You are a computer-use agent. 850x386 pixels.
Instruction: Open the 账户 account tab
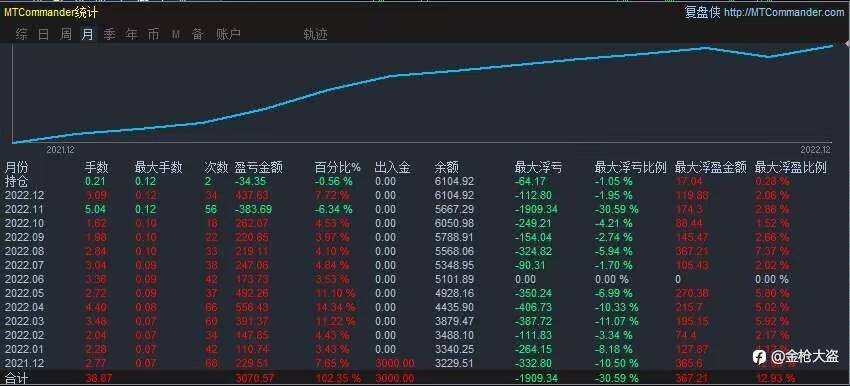[x=228, y=35]
